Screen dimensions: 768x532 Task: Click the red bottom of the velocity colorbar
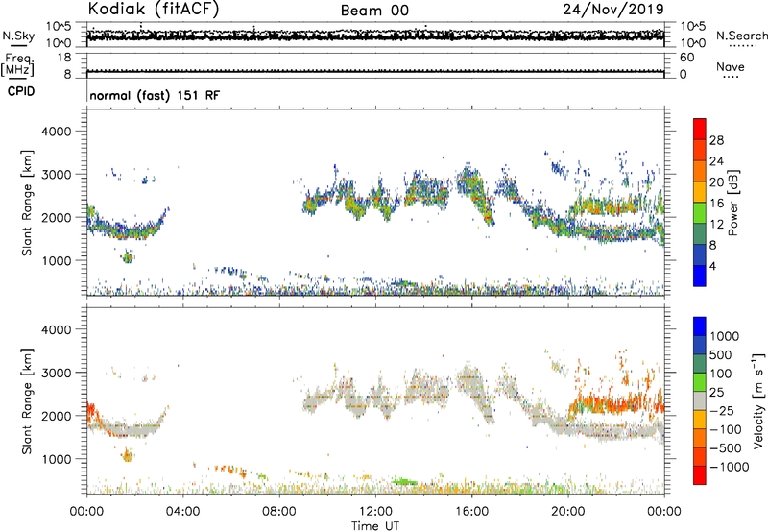pos(700,475)
